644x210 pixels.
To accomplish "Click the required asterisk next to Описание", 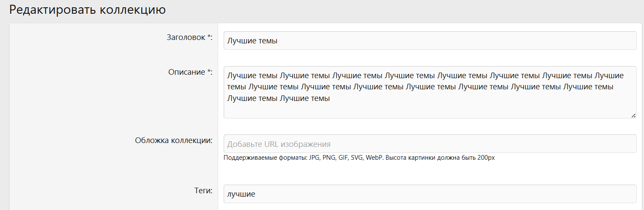I will pos(209,72).
